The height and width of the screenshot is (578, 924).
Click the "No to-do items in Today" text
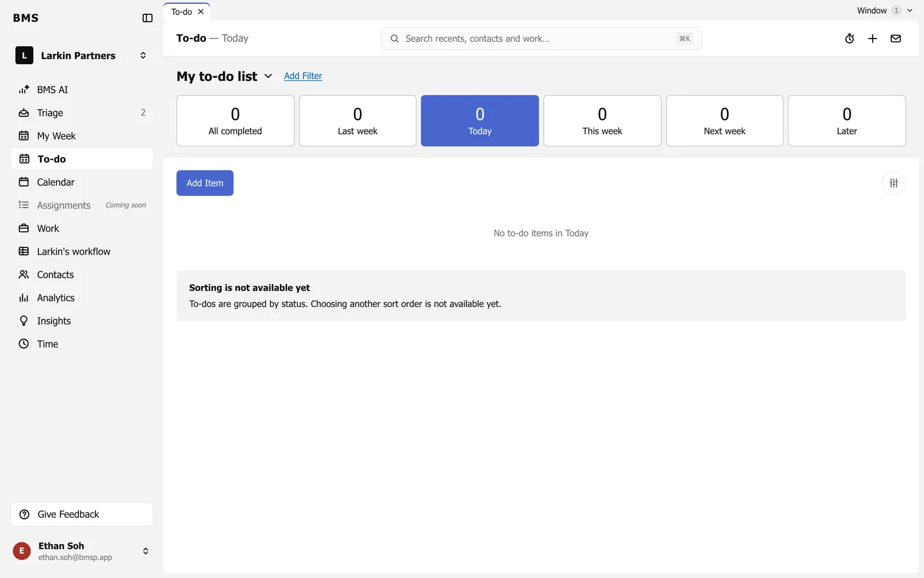(541, 233)
